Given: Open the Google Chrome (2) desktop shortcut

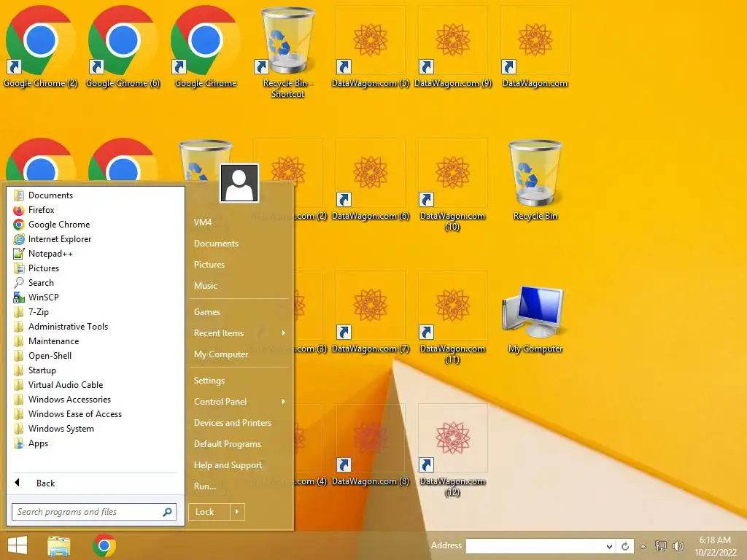Looking at the screenshot, I should point(40,47).
